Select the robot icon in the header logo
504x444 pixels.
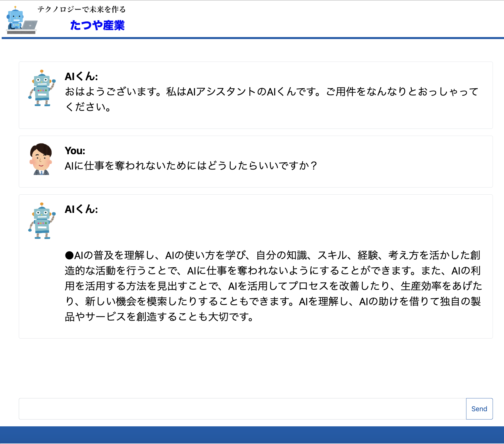[15, 17]
